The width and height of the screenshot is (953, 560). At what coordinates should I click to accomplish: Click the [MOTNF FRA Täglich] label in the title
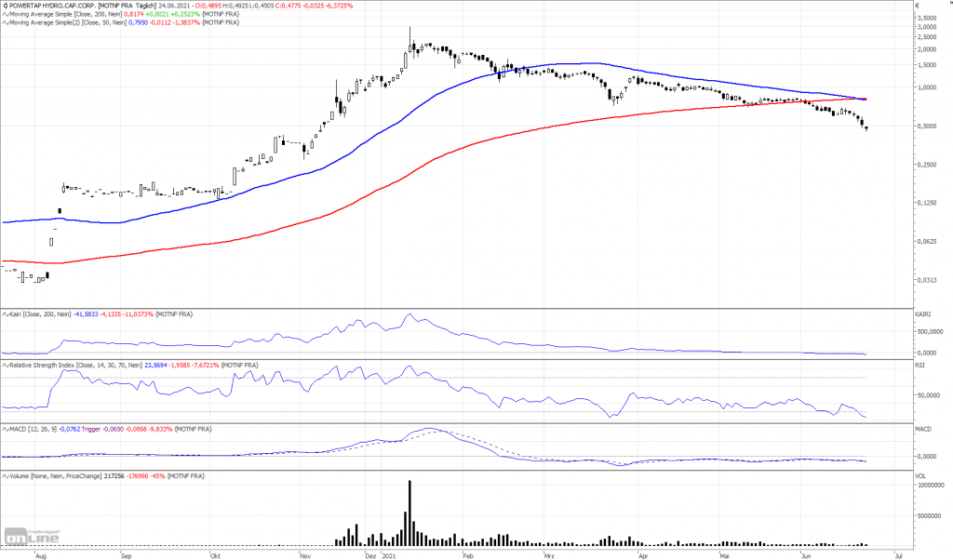(127, 6)
